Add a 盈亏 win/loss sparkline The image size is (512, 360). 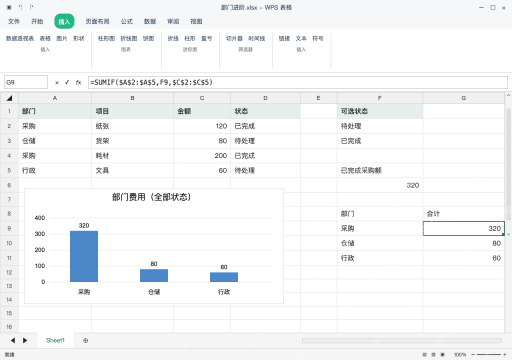(x=206, y=39)
